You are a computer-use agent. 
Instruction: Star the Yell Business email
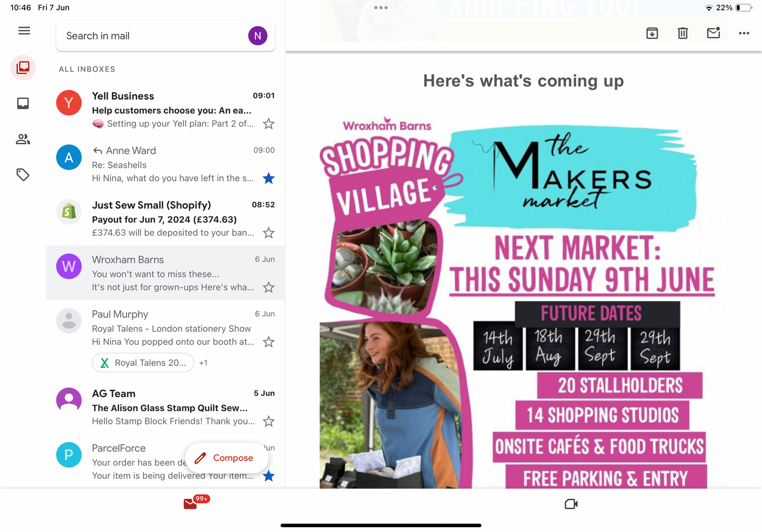point(269,124)
